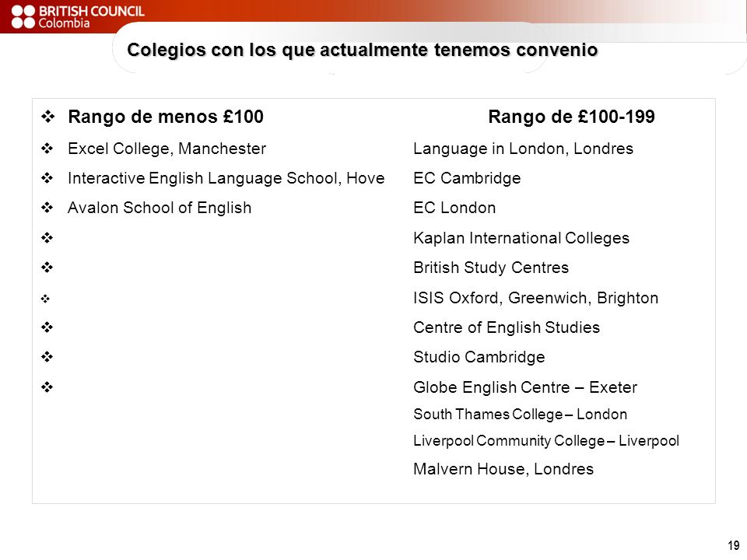Click the EC Cambridge entry
This screenshot has height=560, width=747.
(x=467, y=179)
